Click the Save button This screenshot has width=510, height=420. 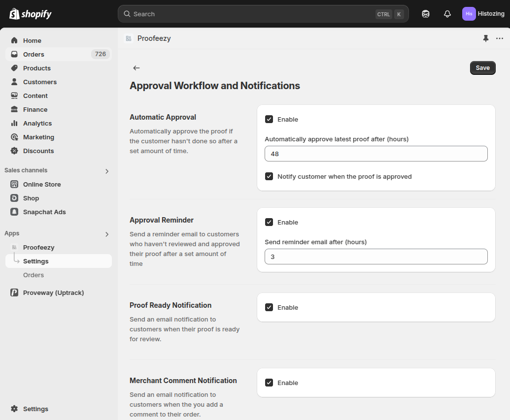pos(482,68)
